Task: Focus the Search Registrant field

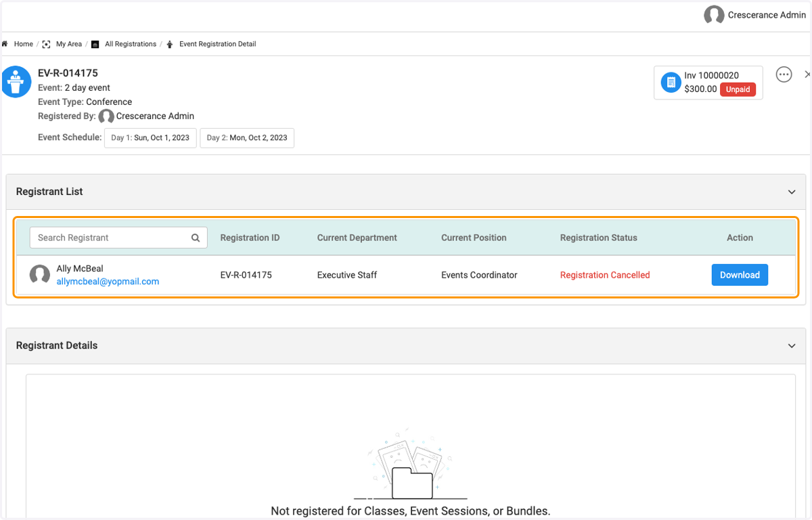Action: click(118, 238)
